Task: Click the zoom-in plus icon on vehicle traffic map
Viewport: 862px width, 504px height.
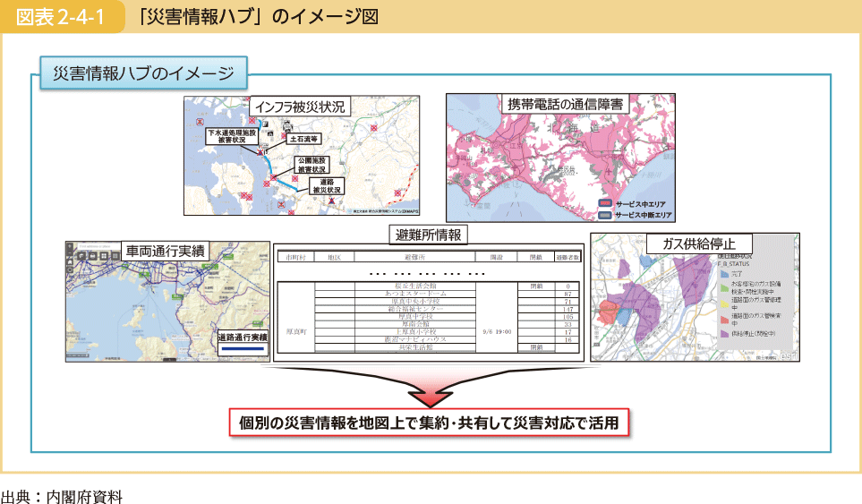Action: point(70,248)
